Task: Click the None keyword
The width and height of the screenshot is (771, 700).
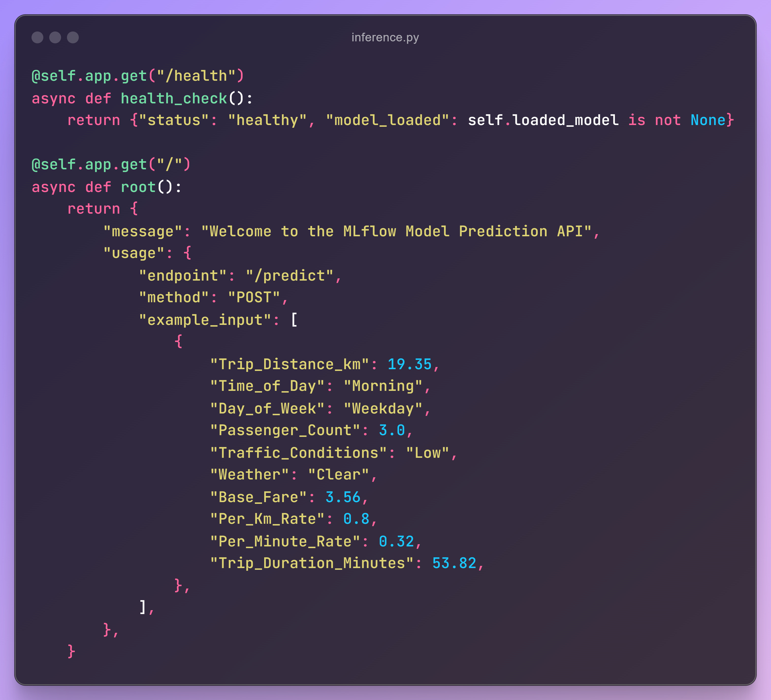Action: coord(708,120)
